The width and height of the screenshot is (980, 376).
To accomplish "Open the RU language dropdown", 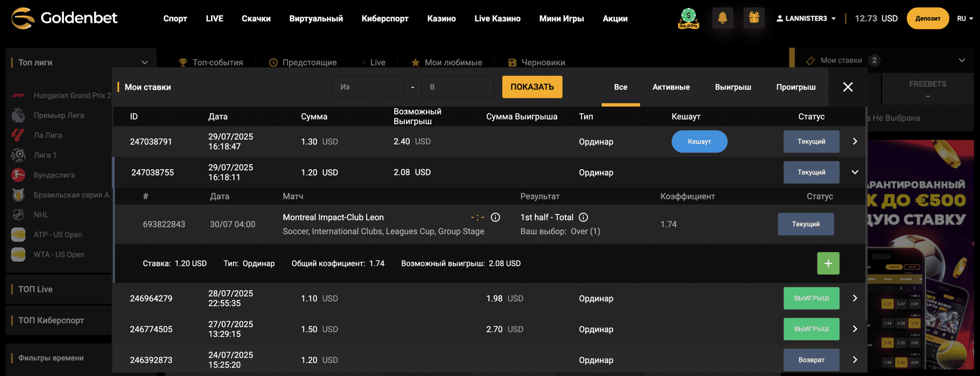I will (x=965, y=18).
